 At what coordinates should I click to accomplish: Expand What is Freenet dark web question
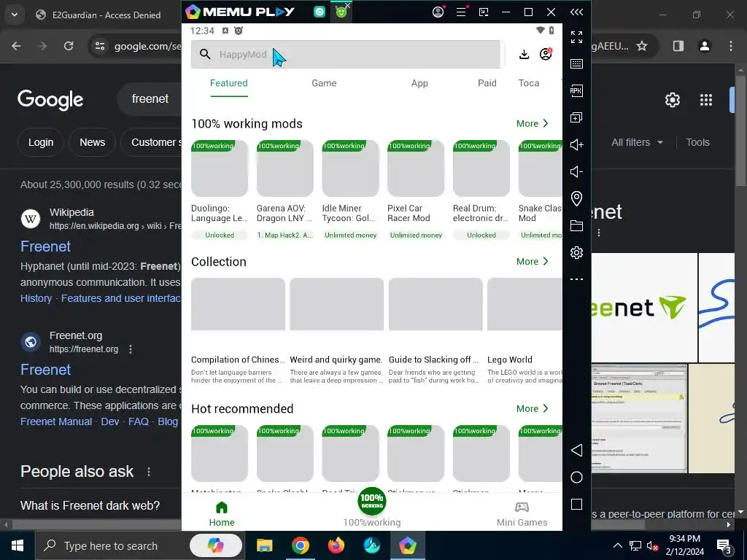(x=90, y=505)
